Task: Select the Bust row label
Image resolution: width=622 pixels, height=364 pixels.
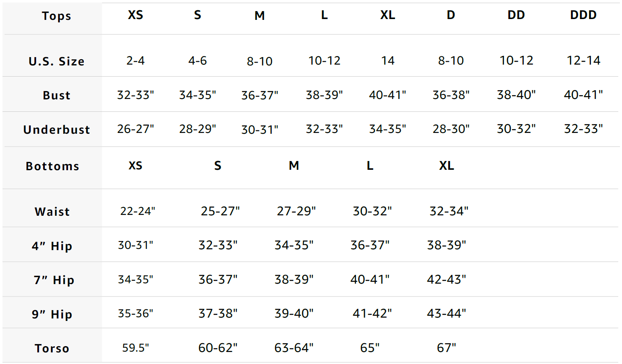Action: (x=56, y=96)
